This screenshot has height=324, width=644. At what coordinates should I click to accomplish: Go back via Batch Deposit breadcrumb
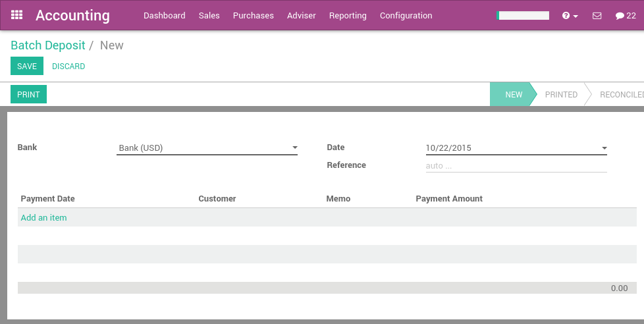(x=48, y=45)
